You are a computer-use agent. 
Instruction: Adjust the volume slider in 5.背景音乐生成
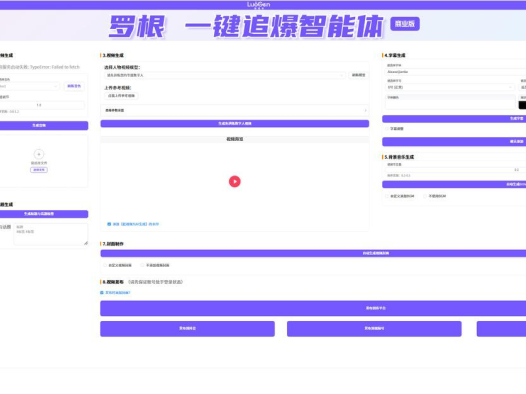456,170
